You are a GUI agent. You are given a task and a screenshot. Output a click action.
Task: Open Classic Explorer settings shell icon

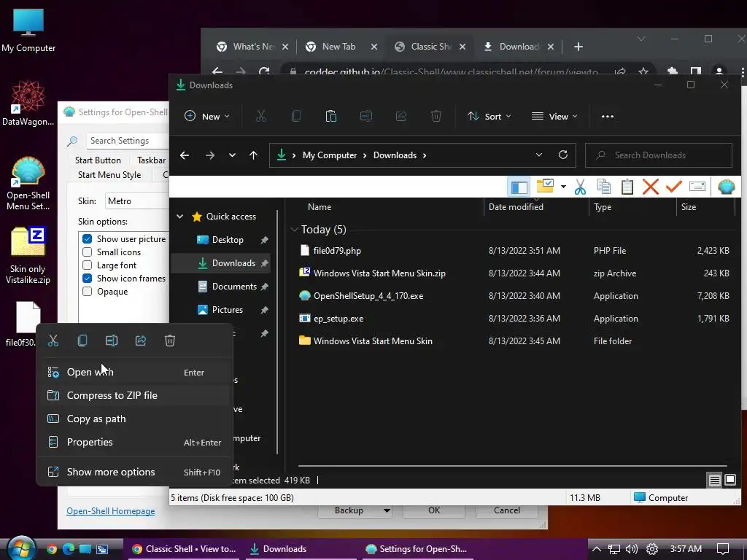726,187
